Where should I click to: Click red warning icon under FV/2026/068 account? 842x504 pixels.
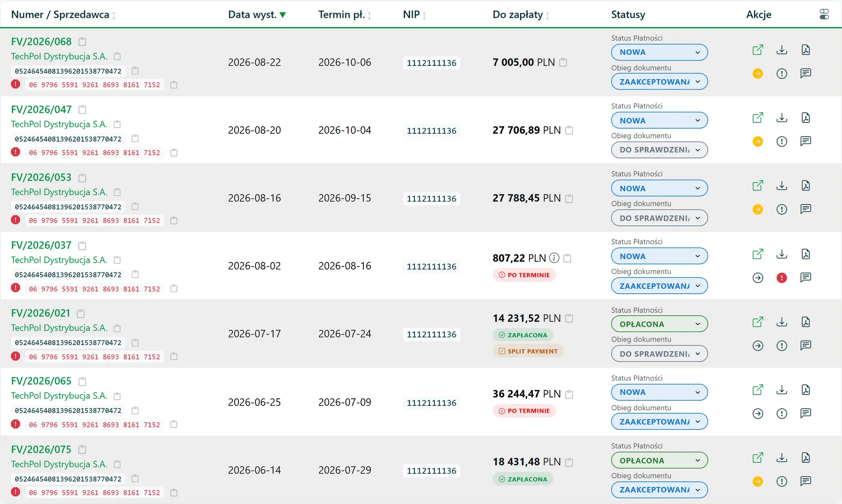(x=15, y=84)
